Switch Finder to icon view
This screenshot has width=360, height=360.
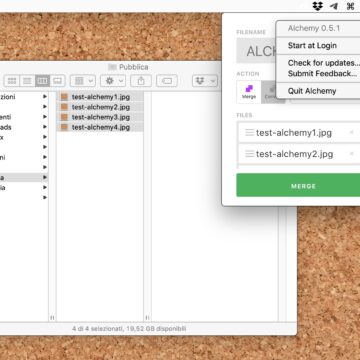(12, 81)
